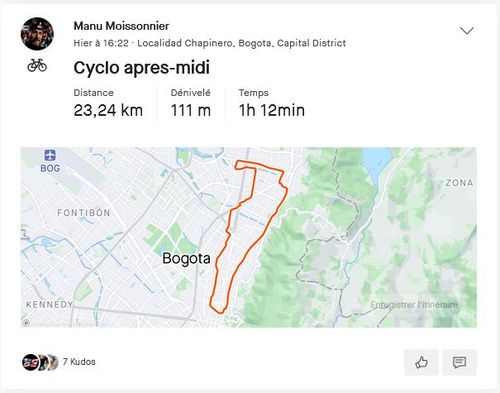Click the Fontibón district label on the map
This screenshot has height=393, width=500.
click(x=84, y=213)
